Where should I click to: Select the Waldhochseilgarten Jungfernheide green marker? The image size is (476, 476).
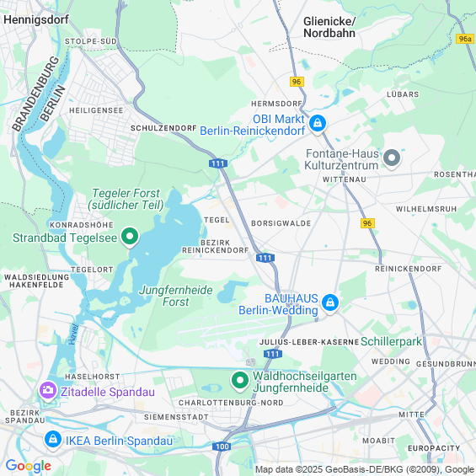coord(240,381)
